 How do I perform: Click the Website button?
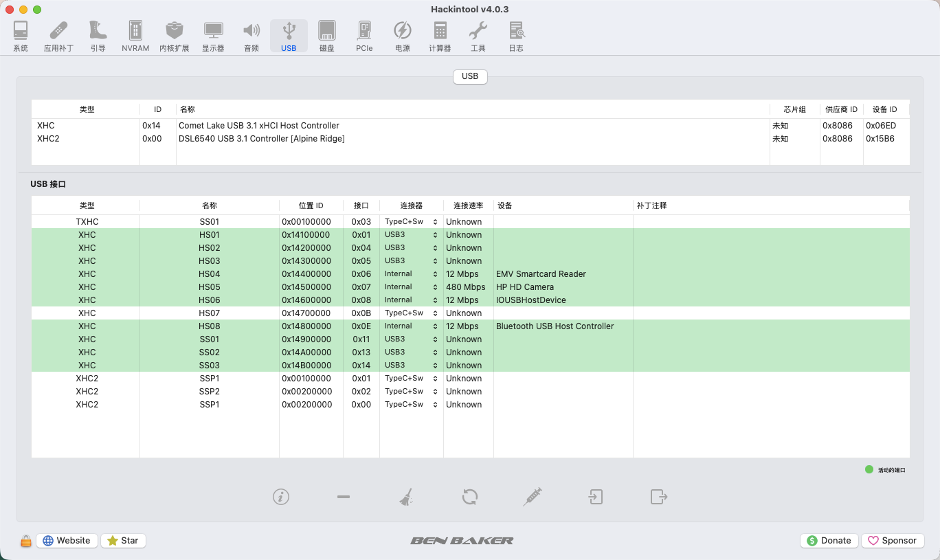click(x=67, y=541)
